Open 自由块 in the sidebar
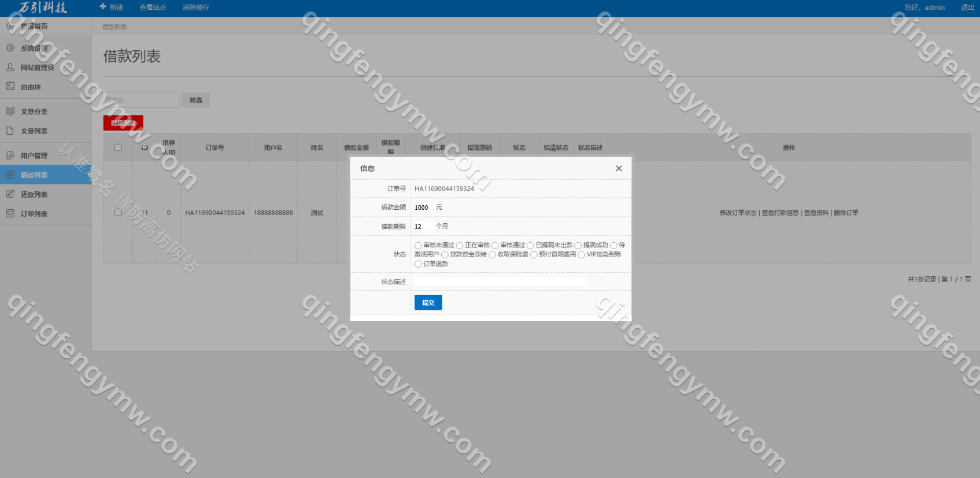The image size is (980, 478). (31, 87)
